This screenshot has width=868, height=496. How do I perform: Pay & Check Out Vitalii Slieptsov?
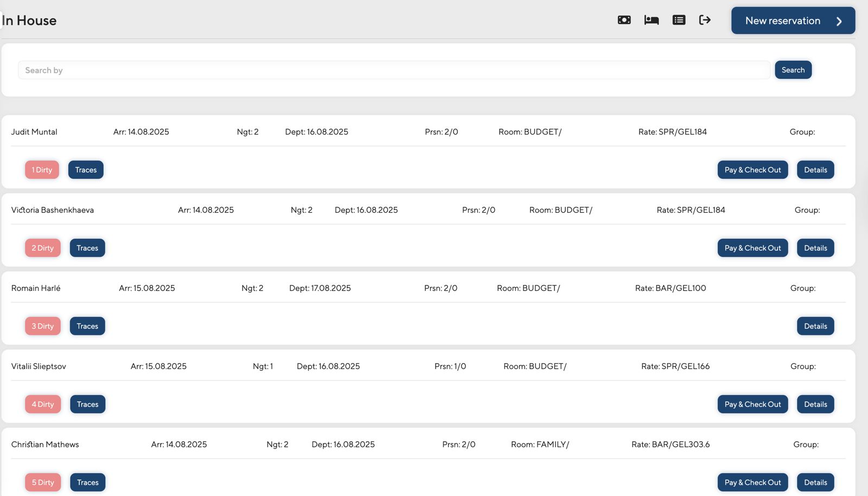[x=752, y=404]
